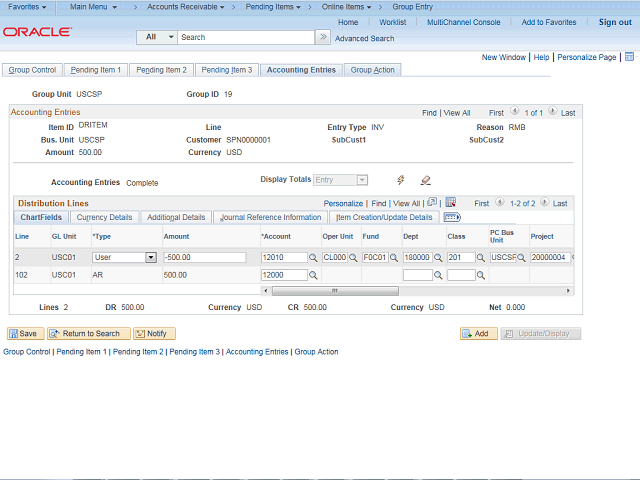The width and height of the screenshot is (640, 480).
Task: Click Find link in Distribution Lines header
Action: click(x=379, y=203)
